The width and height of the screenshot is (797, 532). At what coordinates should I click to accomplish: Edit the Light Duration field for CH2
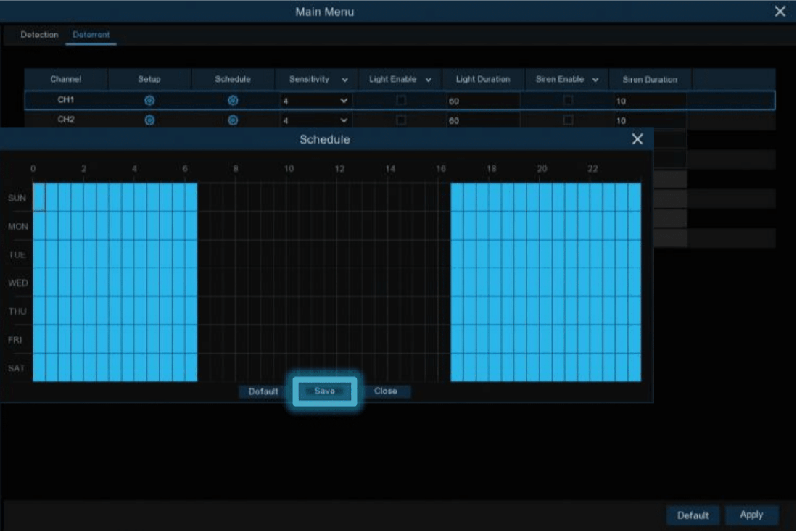[482, 120]
